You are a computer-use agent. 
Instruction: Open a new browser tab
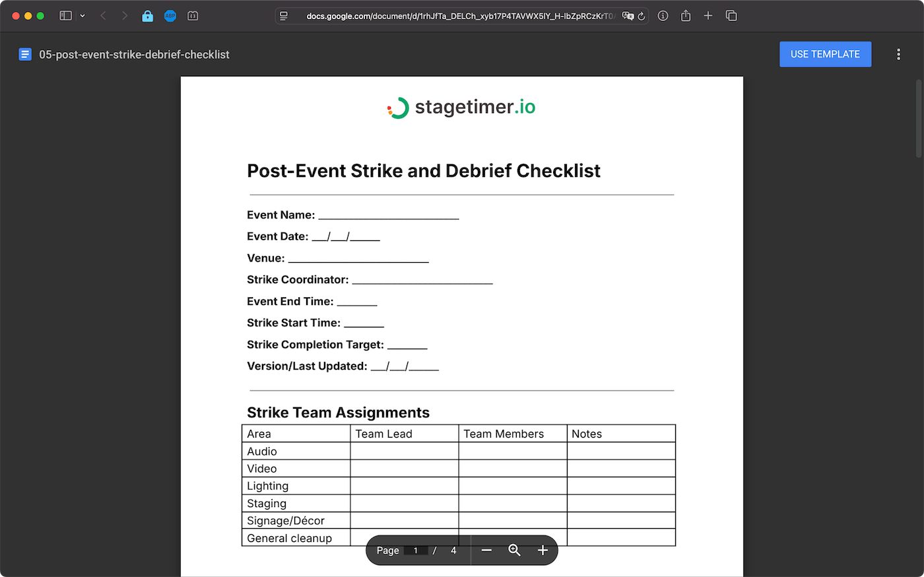point(708,15)
